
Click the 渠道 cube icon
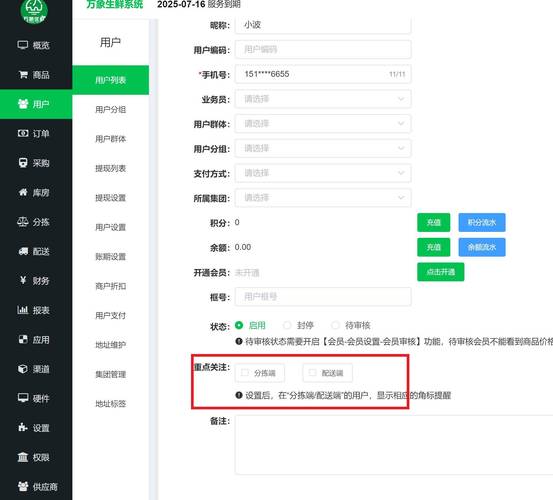coord(23,369)
